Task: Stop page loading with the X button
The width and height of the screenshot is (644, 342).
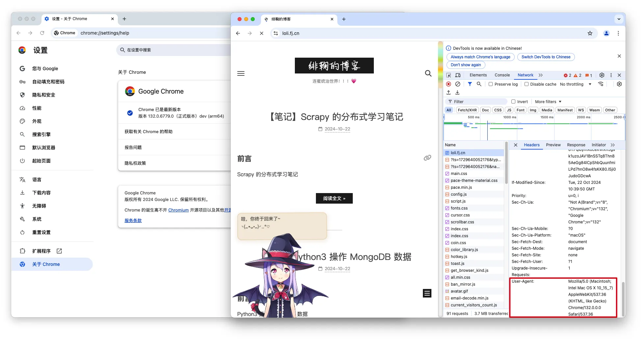Action: coord(262,33)
